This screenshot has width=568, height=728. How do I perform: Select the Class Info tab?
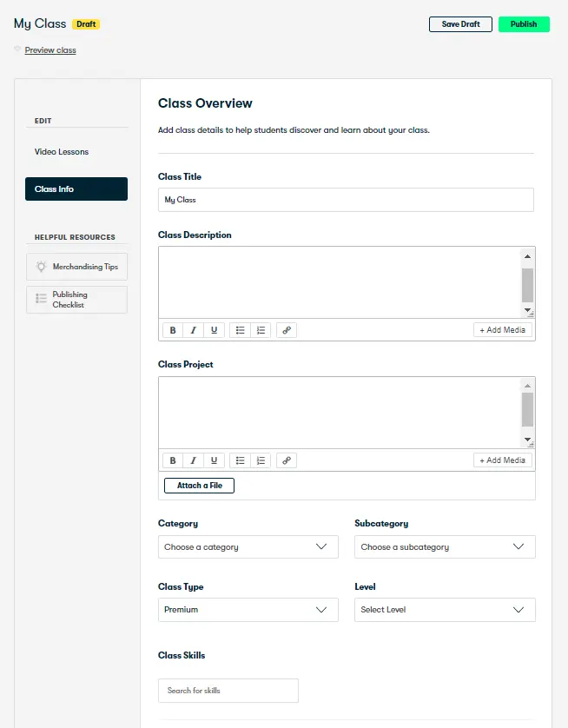[x=76, y=189]
